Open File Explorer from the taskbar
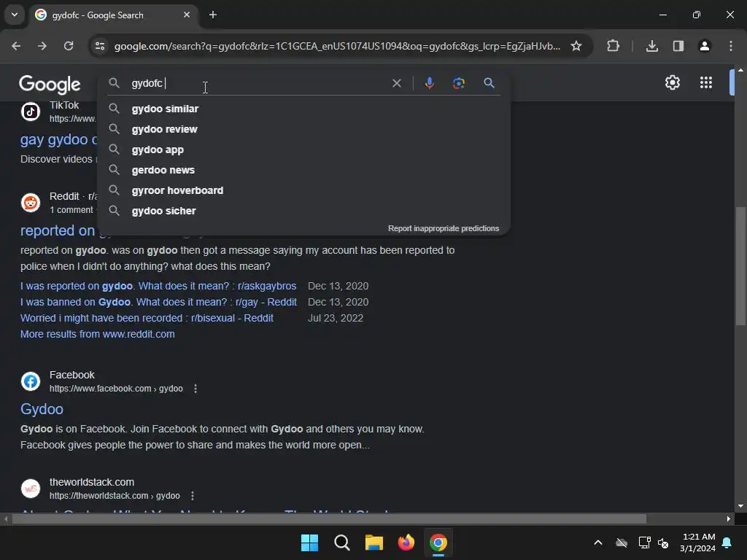This screenshot has width=747, height=560. point(374,542)
